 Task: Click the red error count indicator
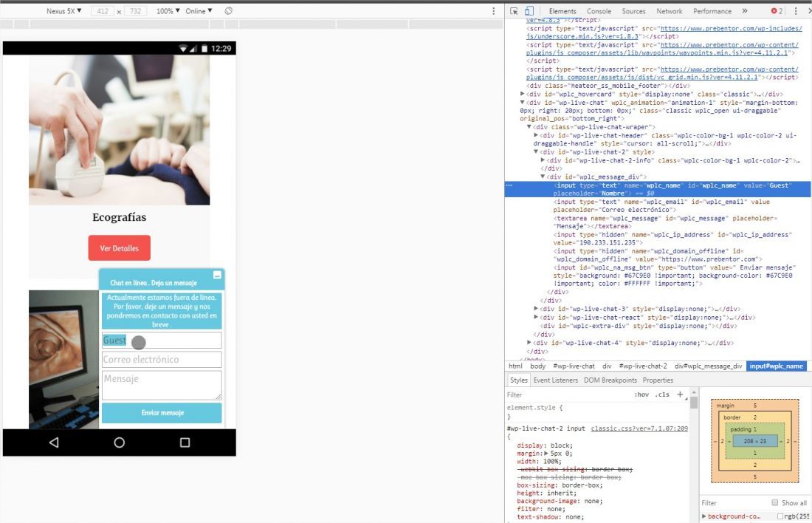click(x=777, y=11)
